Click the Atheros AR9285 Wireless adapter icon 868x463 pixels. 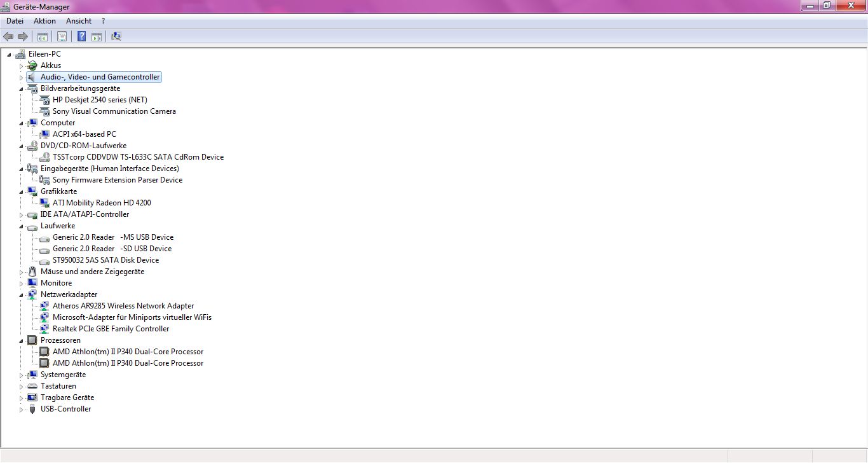coord(44,306)
